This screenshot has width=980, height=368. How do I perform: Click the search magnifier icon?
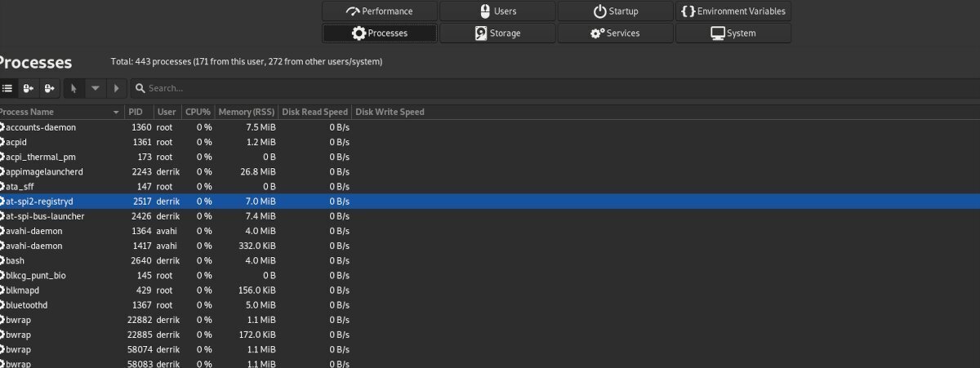(x=140, y=88)
